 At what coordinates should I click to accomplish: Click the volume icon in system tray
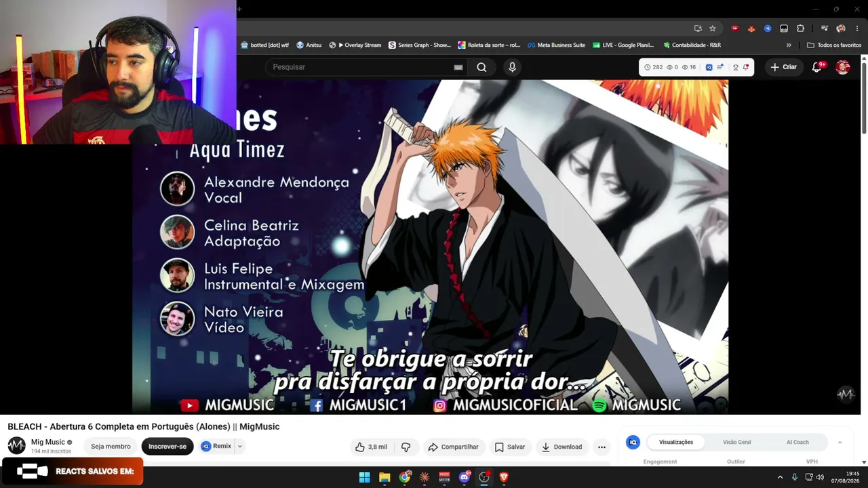[821, 477]
